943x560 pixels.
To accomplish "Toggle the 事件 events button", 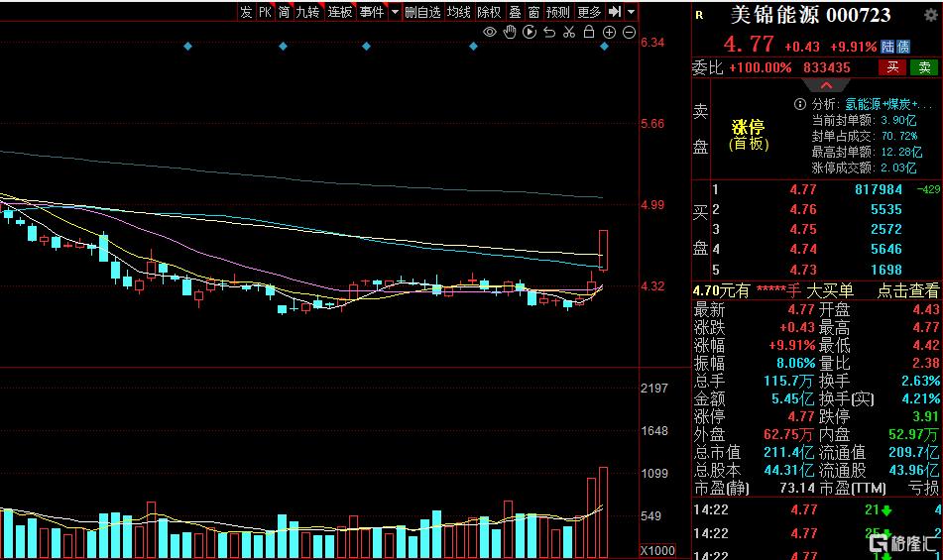I will (372, 12).
